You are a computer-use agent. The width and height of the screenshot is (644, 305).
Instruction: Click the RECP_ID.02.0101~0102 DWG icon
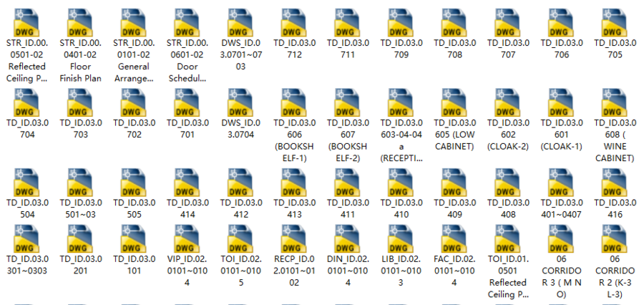click(x=294, y=239)
